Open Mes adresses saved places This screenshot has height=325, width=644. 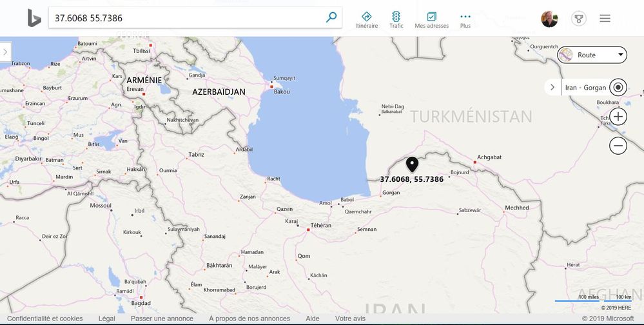click(x=431, y=20)
